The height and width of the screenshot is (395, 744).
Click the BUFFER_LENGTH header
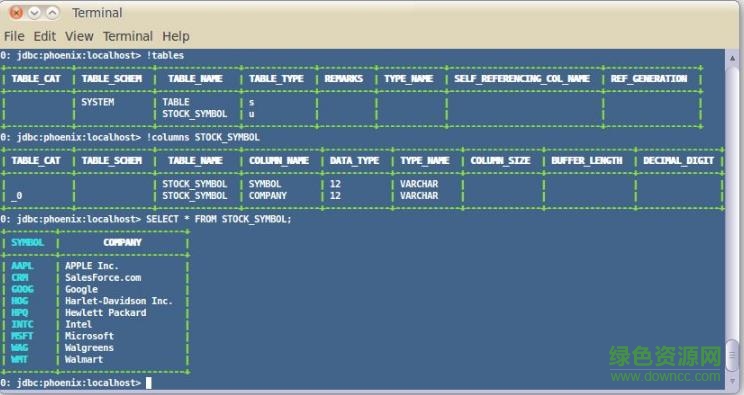click(x=587, y=160)
